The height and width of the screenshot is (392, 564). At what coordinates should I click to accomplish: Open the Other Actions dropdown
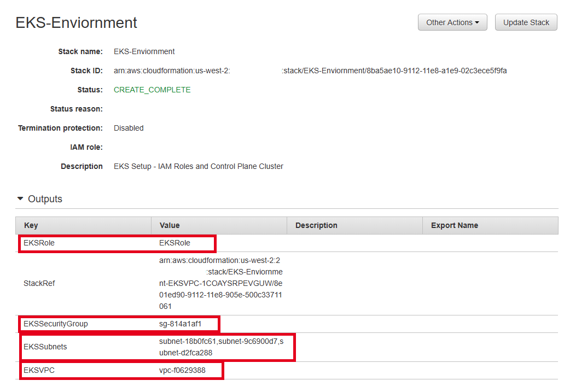(452, 22)
